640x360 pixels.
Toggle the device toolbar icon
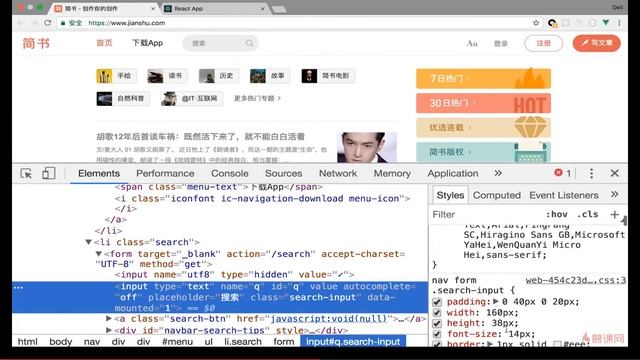tap(48, 173)
